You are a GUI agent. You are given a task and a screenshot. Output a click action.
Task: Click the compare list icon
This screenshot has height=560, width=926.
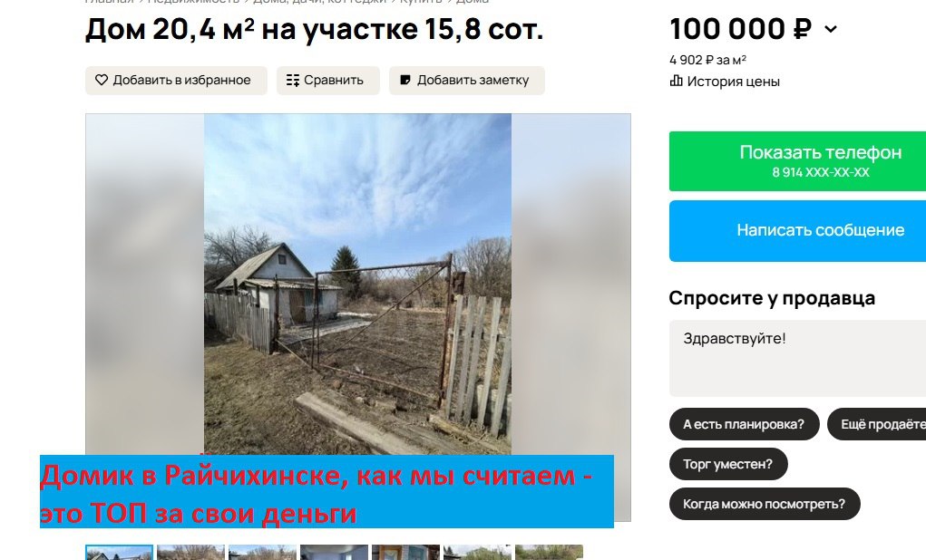pos(292,81)
